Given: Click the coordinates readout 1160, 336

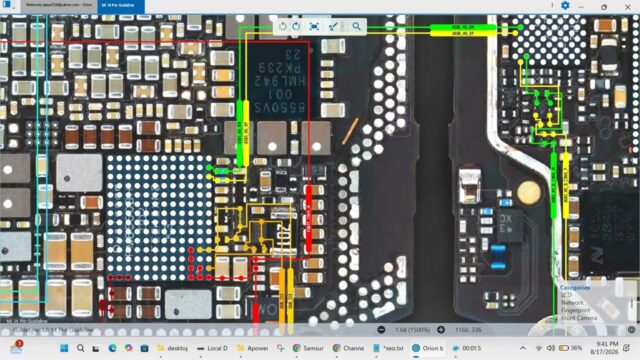Looking at the screenshot, I should point(468,329).
